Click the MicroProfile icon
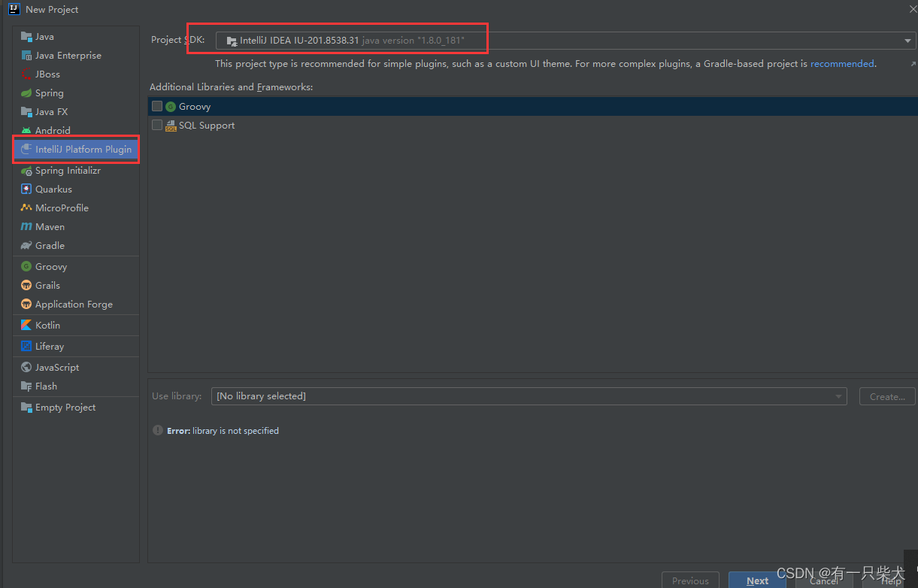Screen dimensions: 918x588 click(x=26, y=208)
